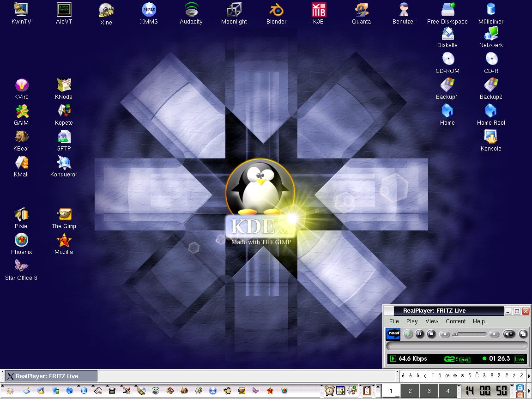Click the blue real logo in RealPlayer

(x=393, y=334)
